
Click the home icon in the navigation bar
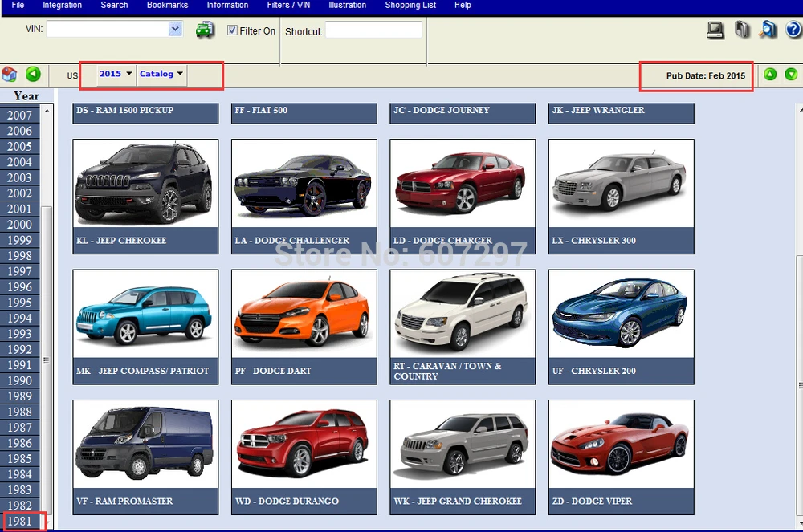10,75
